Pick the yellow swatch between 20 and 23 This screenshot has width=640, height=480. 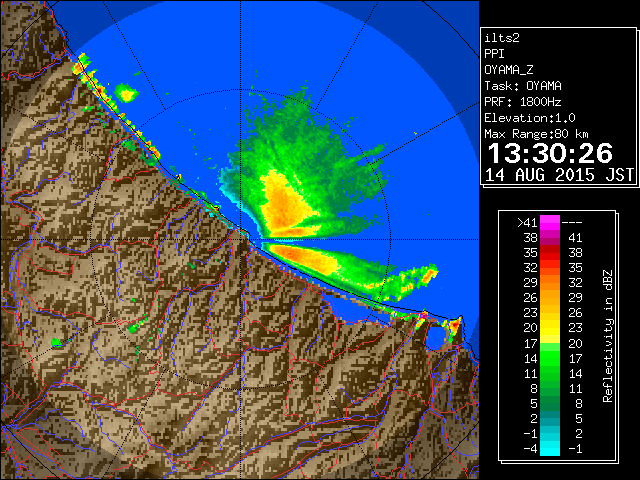coord(550,328)
